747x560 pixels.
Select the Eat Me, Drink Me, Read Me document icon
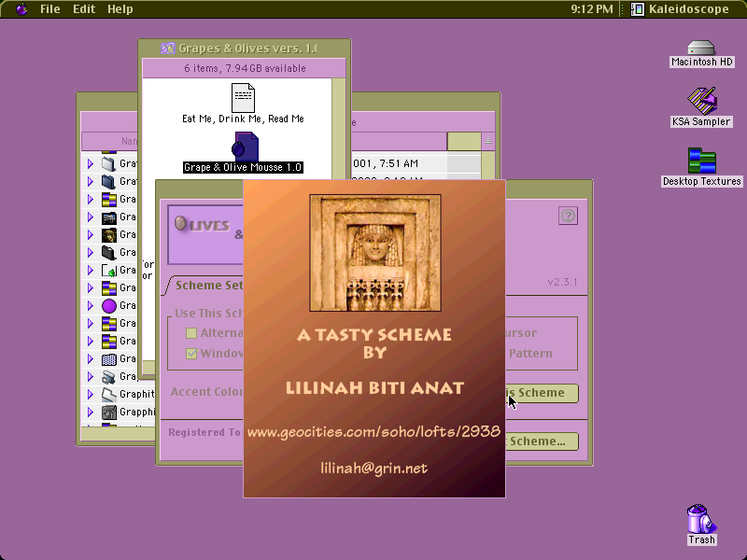point(243,98)
